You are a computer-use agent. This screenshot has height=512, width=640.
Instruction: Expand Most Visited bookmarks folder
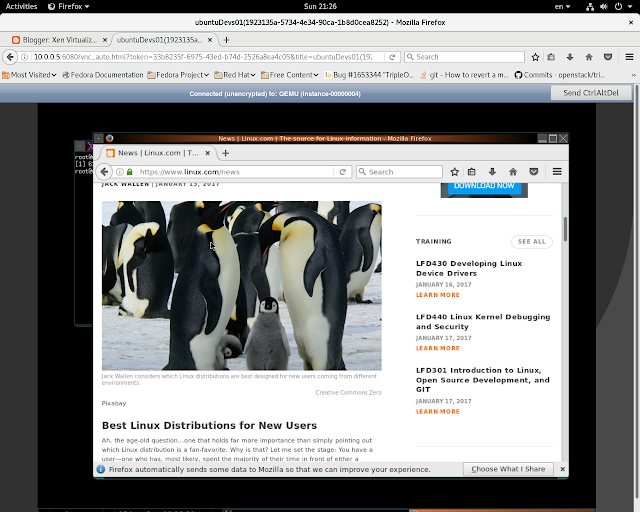click(29, 75)
